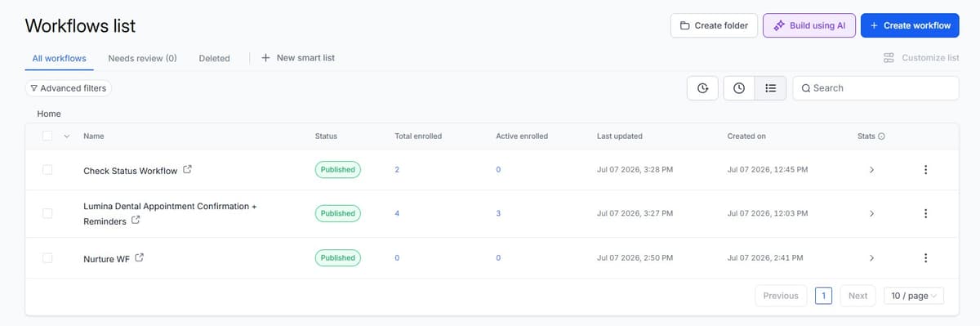980x326 pixels.
Task: Expand stats chevron for Lumina Dental row
Action: 871,213
